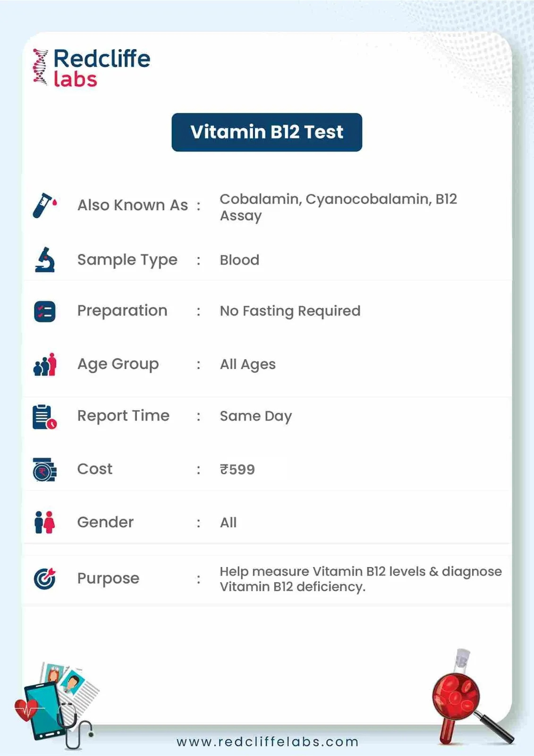Open the www.redcliffelabs.com website link
The width and height of the screenshot is (534, 756).
coord(267,741)
